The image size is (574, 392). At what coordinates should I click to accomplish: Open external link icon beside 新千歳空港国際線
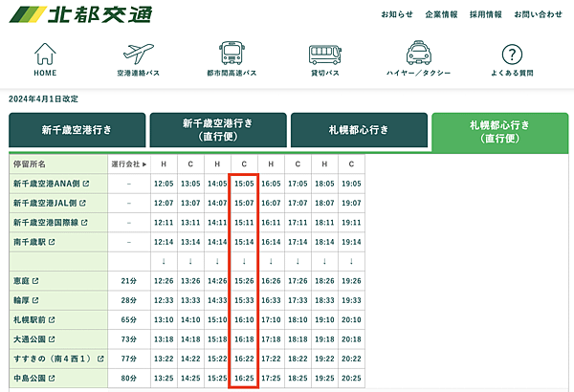[x=84, y=223]
